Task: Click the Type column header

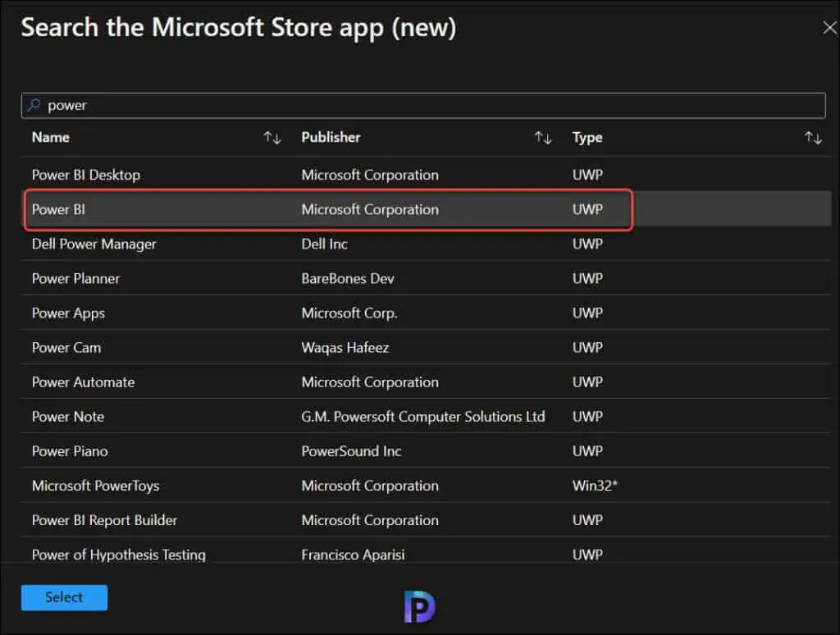Action: click(x=587, y=138)
